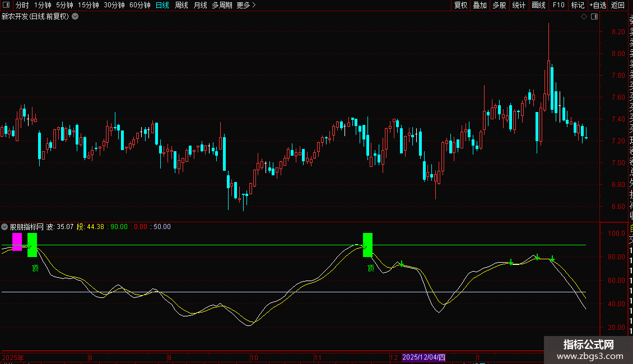Open the 复权 adjustment menu
The width and height of the screenshot is (633, 364).
[460, 5]
